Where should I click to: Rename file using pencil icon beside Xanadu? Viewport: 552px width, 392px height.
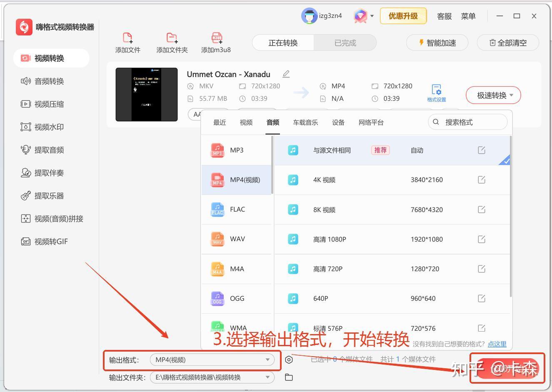286,74
